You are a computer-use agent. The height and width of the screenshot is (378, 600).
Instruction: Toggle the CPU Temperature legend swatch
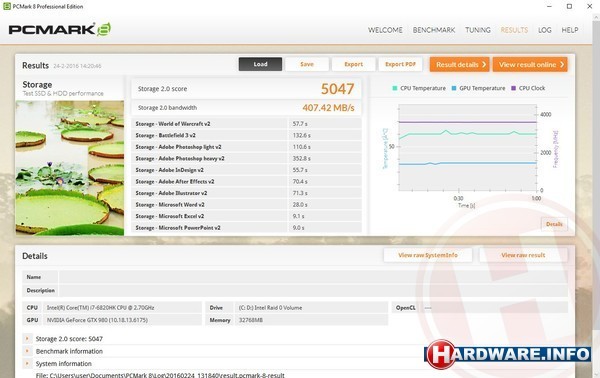395,88
